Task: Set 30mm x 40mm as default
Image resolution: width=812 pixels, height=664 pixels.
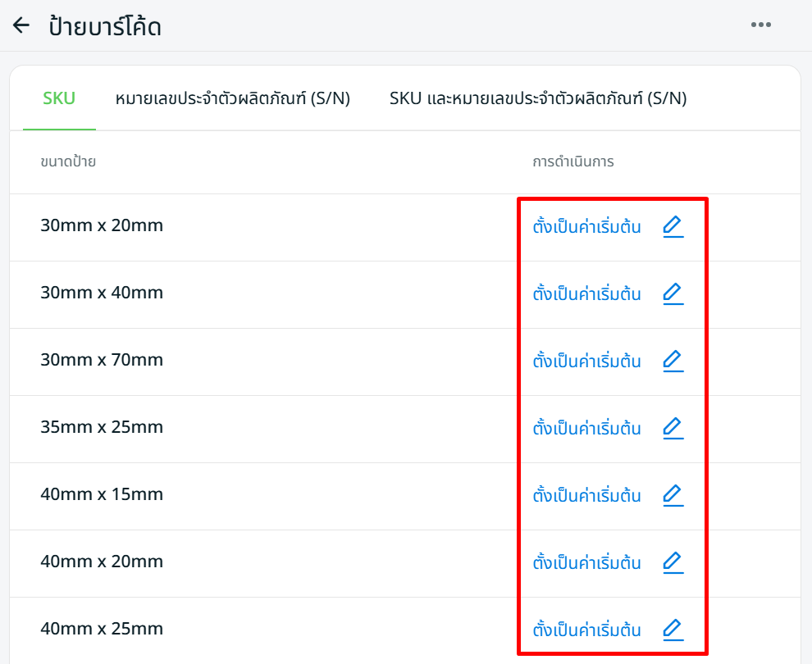Action: 586,294
